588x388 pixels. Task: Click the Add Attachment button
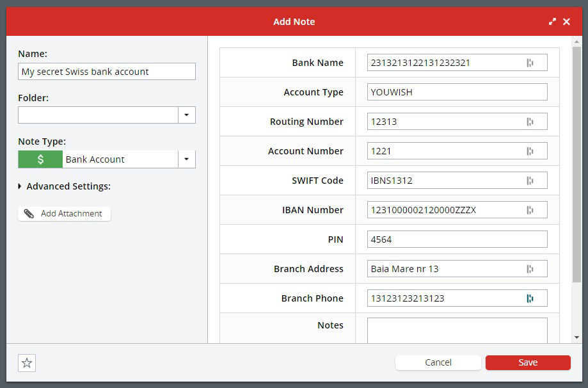pos(64,213)
